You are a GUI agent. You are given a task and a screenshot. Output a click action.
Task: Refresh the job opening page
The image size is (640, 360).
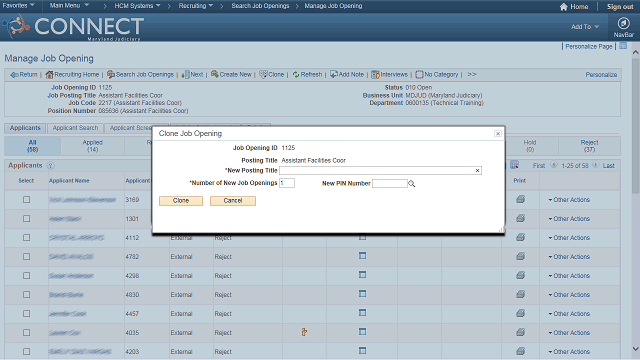point(307,75)
